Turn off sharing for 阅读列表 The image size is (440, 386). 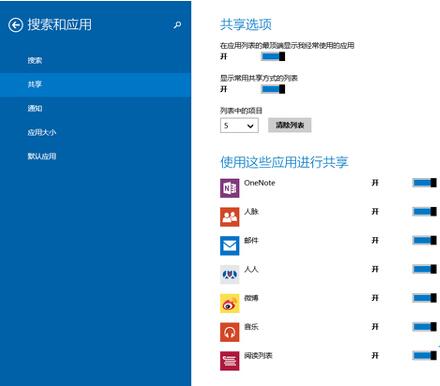point(424,356)
